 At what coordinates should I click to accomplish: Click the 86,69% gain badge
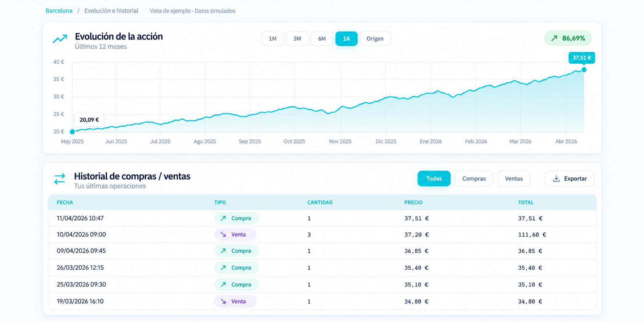pyautogui.click(x=568, y=38)
